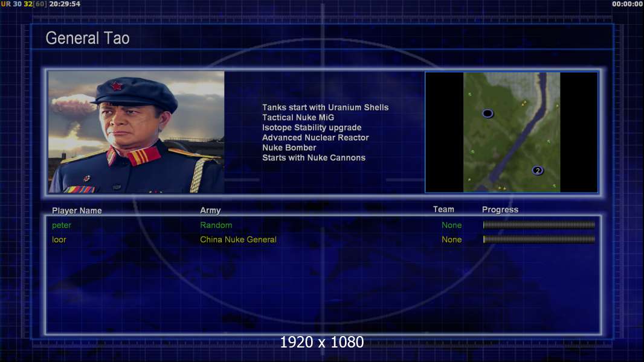Click the 00:00:00 timer at top right

point(626,4)
